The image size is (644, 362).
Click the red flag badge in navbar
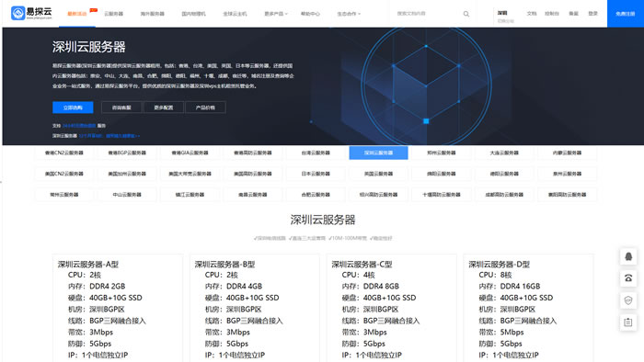[94, 10]
